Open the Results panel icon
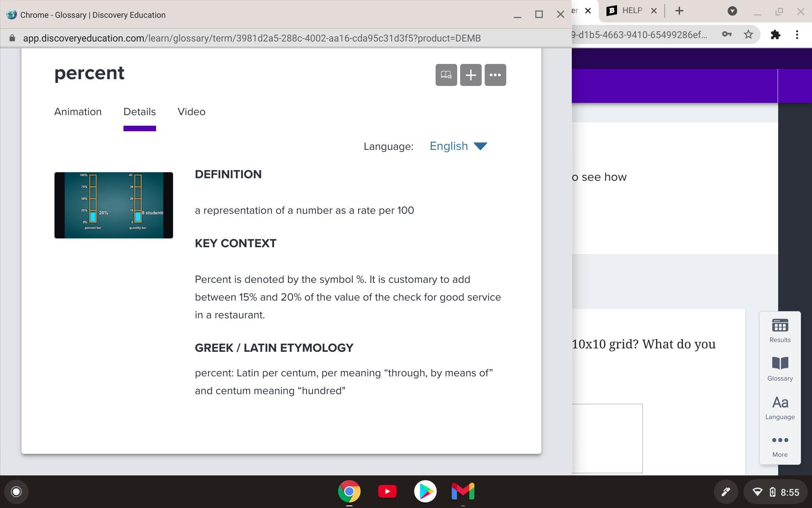This screenshot has height=508, width=812. pyautogui.click(x=780, y=331)
